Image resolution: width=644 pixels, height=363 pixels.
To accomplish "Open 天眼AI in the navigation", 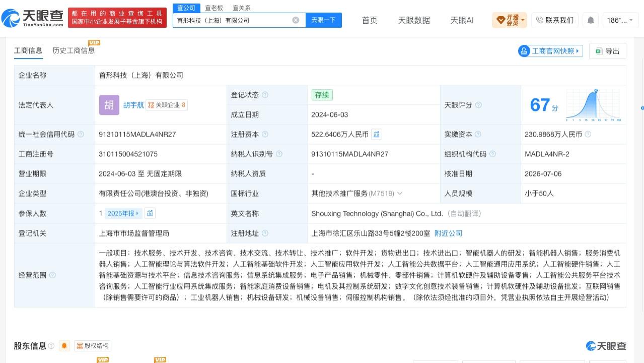I will (x=462, y=20).
